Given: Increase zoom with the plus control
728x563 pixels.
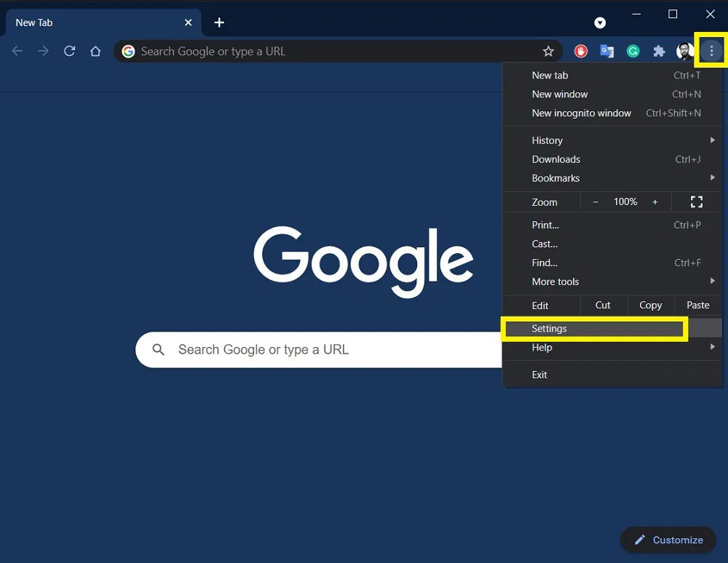Looking at the screenshot, I should click(654, 201).
